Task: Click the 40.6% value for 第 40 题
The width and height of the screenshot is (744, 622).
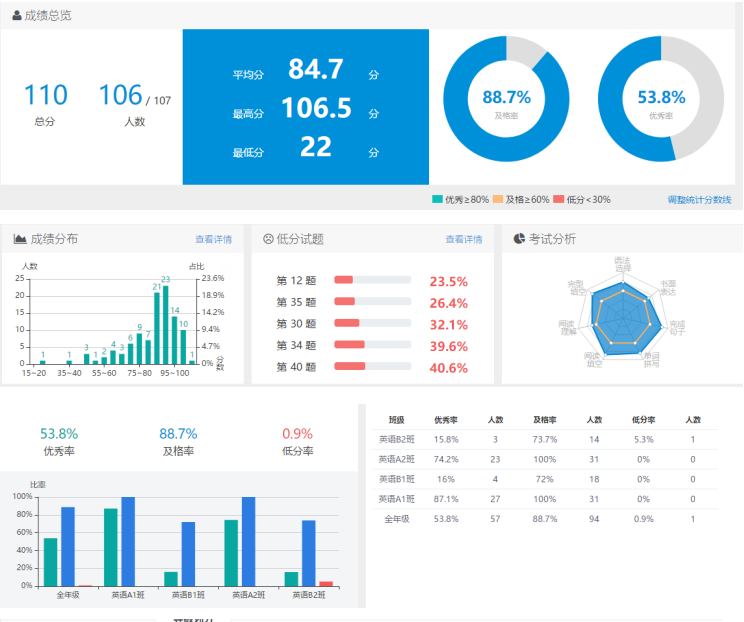Action: click(x=448, y=368)
